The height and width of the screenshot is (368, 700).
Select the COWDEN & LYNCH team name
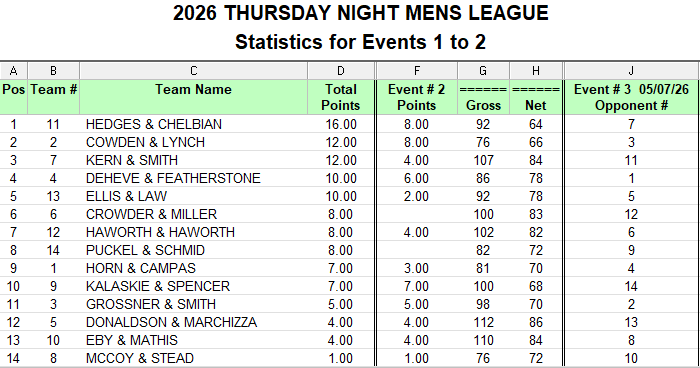(x=145, y=142)
